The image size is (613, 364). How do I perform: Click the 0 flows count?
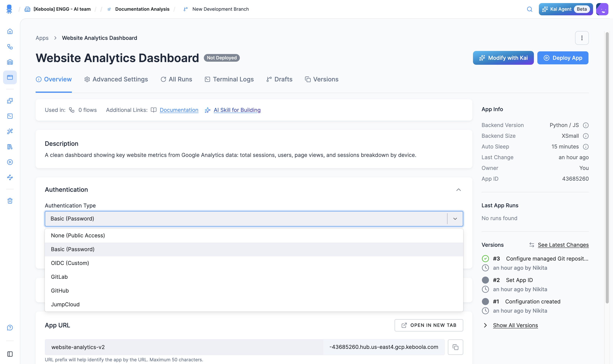pos(88,110)
